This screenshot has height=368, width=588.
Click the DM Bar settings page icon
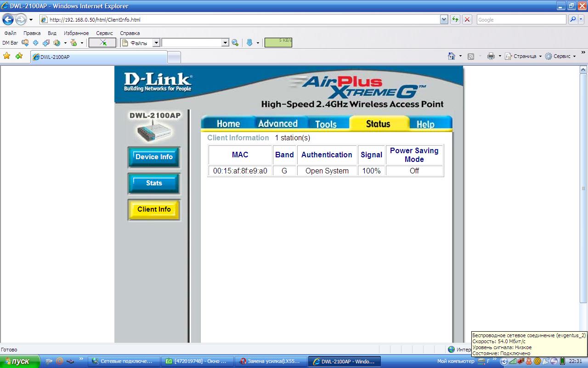73,43
